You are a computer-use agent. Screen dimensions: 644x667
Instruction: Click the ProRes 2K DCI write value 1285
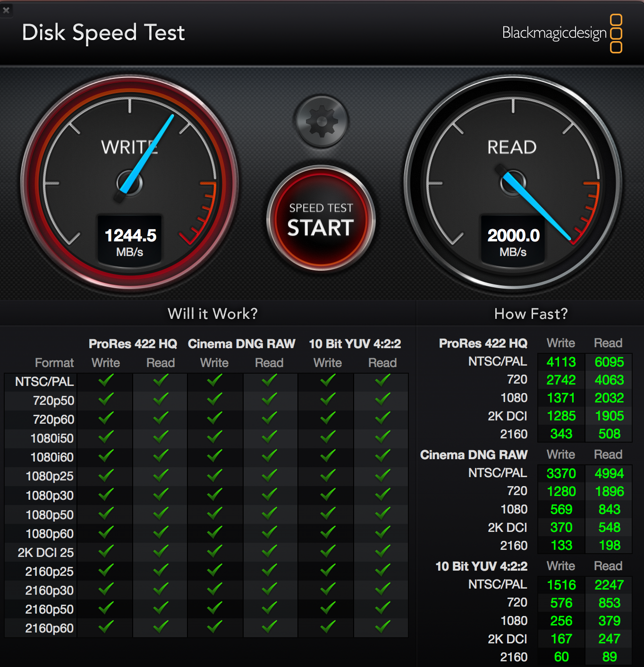click(561, 416)
